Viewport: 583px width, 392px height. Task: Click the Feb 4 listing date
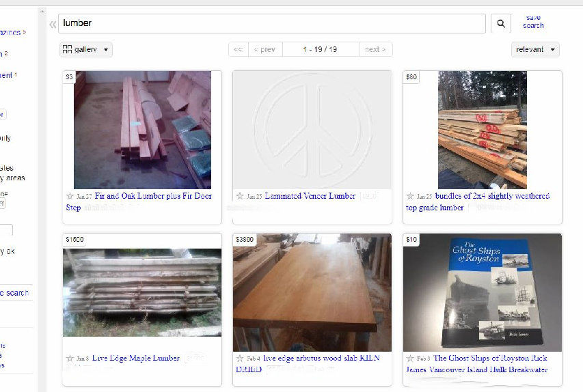pyautogui.click(x=254, y=359)
